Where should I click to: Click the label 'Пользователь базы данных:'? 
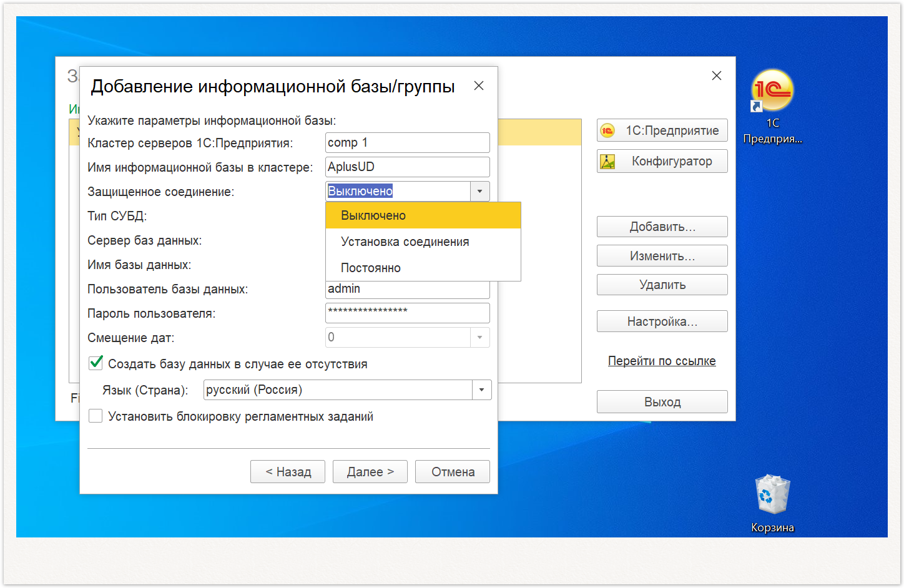[x=167, y=289]
